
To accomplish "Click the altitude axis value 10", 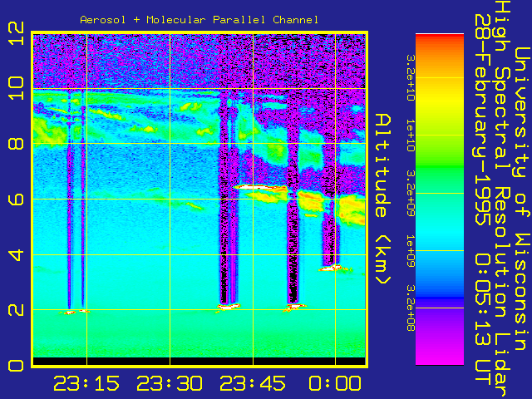I will 16,88.
